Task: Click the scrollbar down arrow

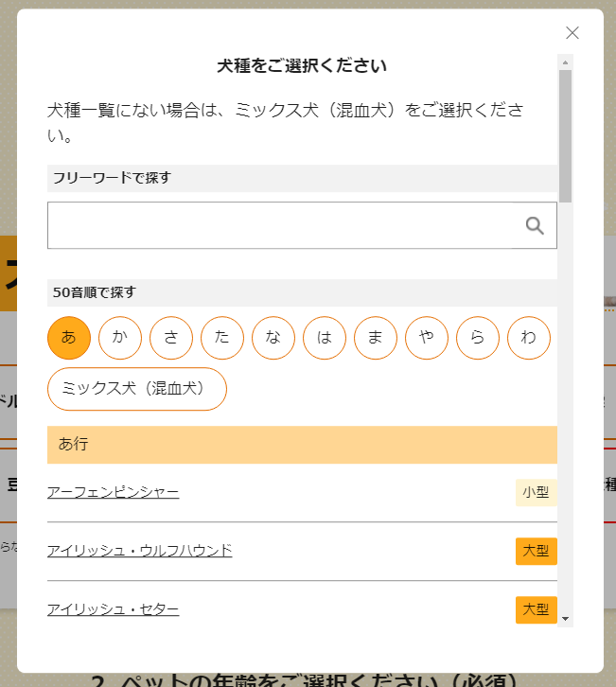Action: pos(565,619)
